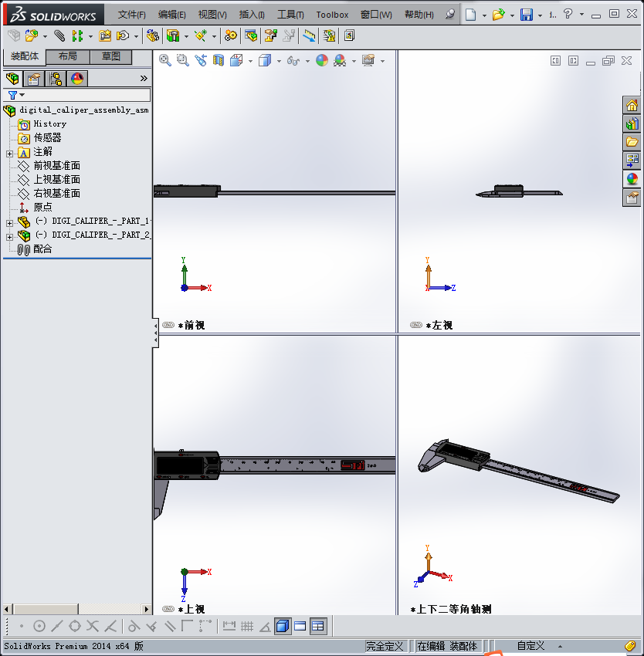644x656 pixels.
Task: Open View Settings dropdown arrow
Action: tap(382, 61)
